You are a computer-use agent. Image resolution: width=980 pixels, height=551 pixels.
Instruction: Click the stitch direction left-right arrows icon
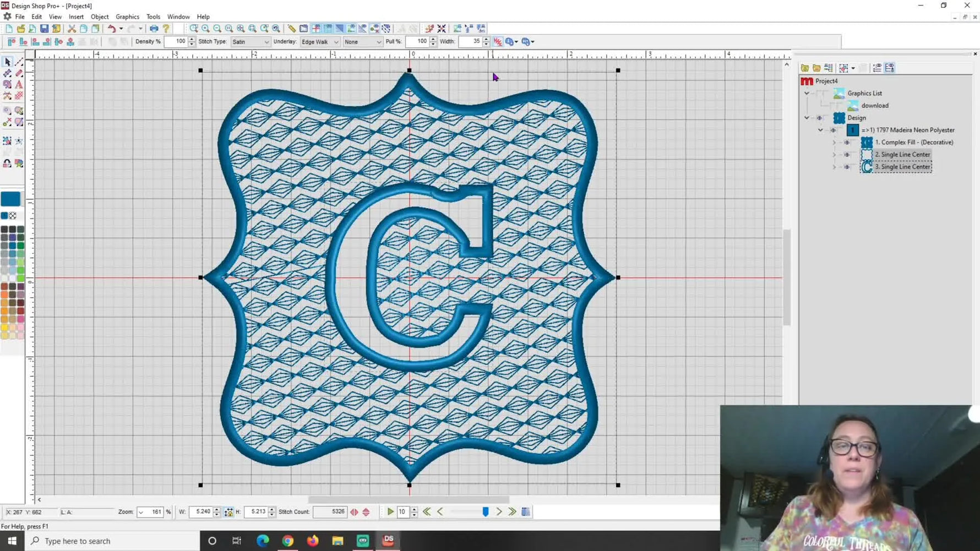click(x=354, y=512)
